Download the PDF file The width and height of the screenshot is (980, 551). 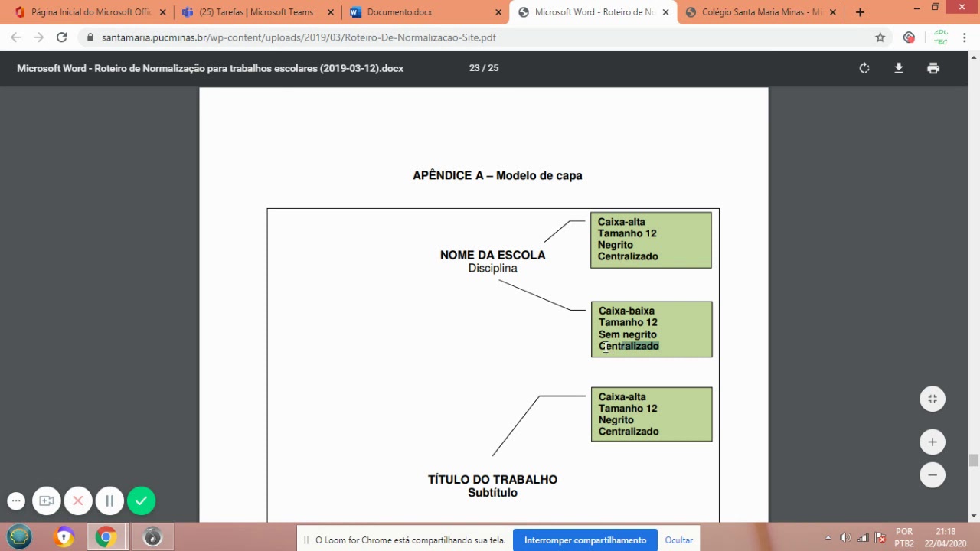899,68
